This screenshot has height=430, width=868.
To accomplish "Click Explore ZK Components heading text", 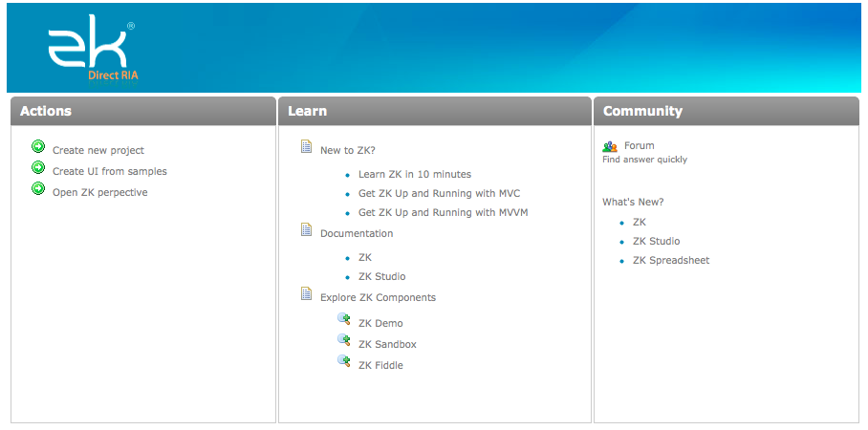I will (379, 298).
